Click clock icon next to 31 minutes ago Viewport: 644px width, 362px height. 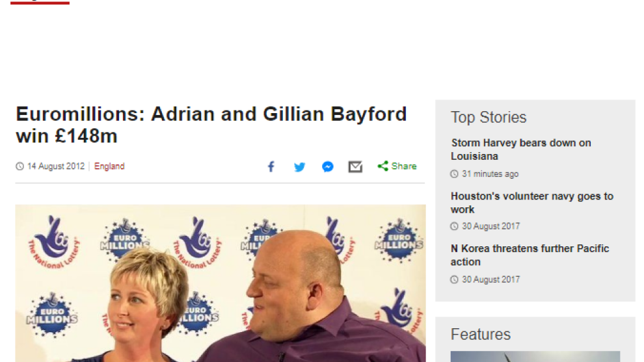point(454,174)
